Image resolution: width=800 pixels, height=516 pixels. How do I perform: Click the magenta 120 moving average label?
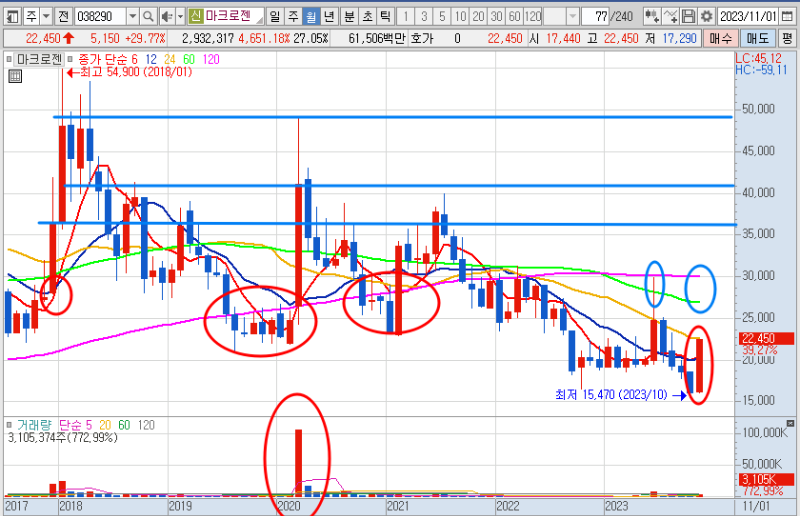[211, 59]
